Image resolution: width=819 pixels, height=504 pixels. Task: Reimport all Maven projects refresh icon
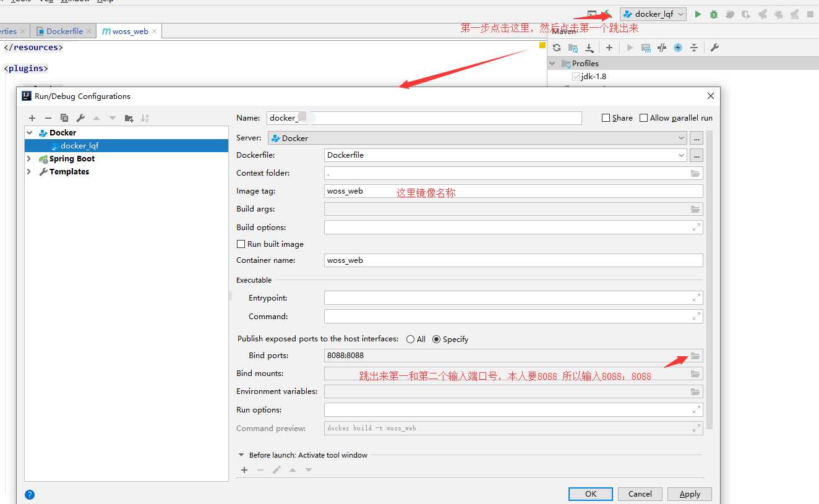point(557,48)
